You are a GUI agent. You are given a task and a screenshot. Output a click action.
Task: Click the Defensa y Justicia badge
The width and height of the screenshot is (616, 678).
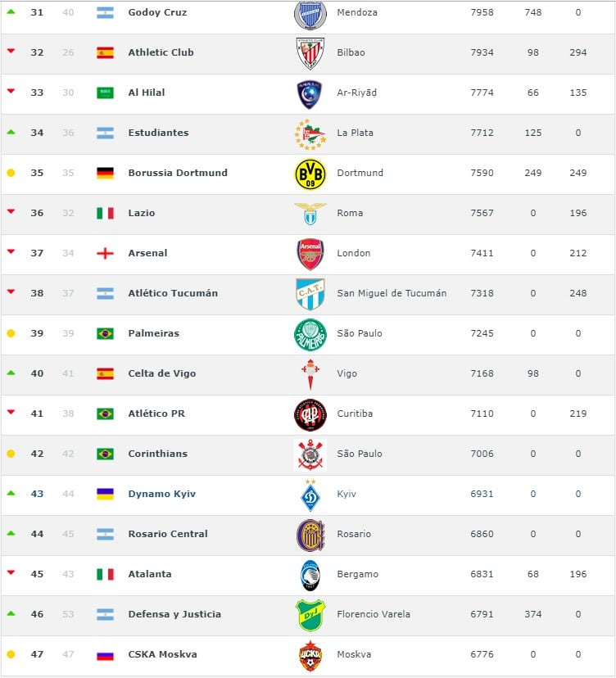click(x=310, y=615)
